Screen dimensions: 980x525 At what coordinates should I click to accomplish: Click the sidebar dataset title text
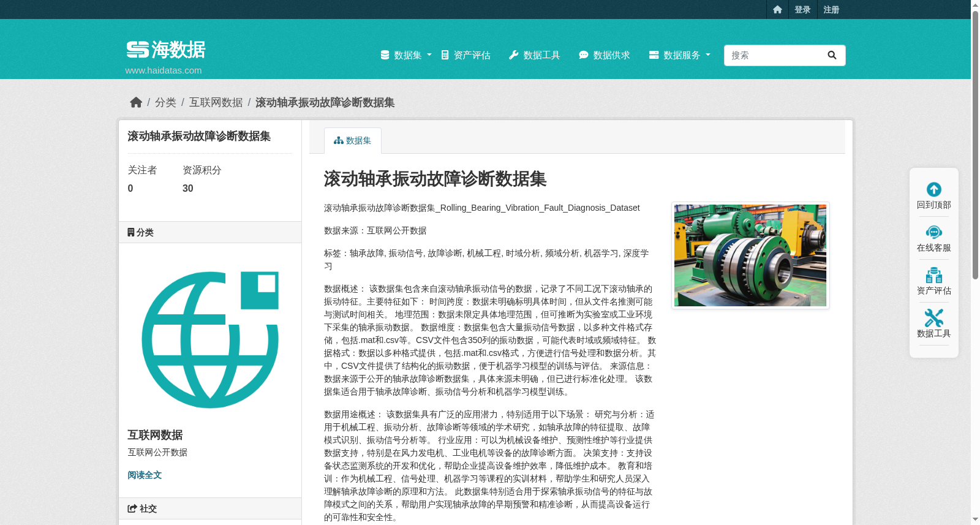(x=199, y=136)
